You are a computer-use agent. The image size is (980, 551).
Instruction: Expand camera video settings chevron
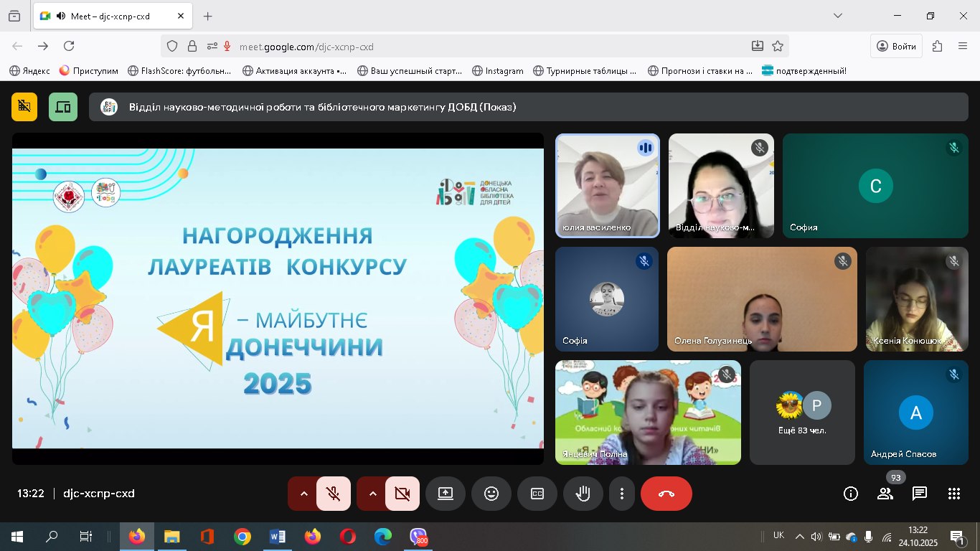pyautogui.click(x=372, y=494)
